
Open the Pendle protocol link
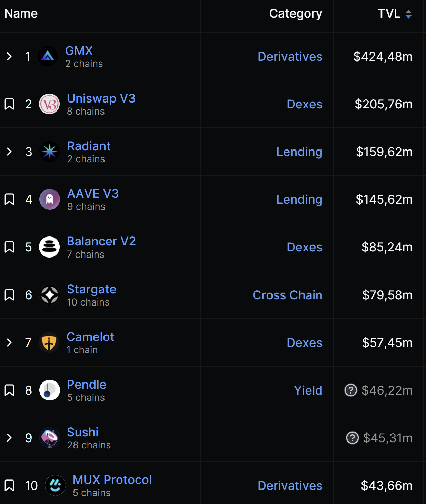(87, 384)
